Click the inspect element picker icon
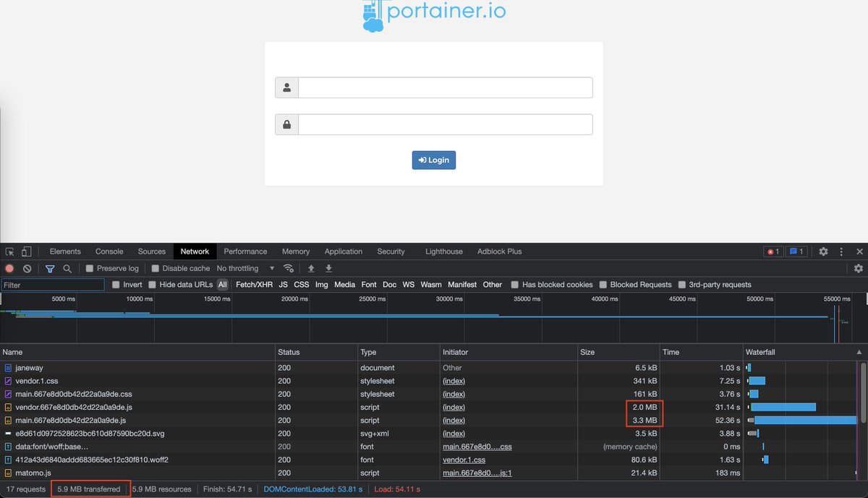This screenshot has height=498, width=868. 10,252
